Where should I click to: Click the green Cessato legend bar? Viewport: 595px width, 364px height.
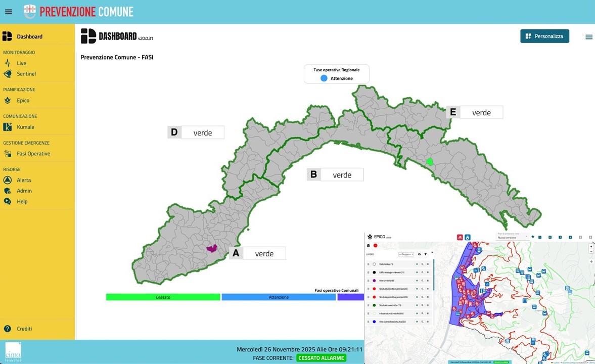[x=163, y=297]
